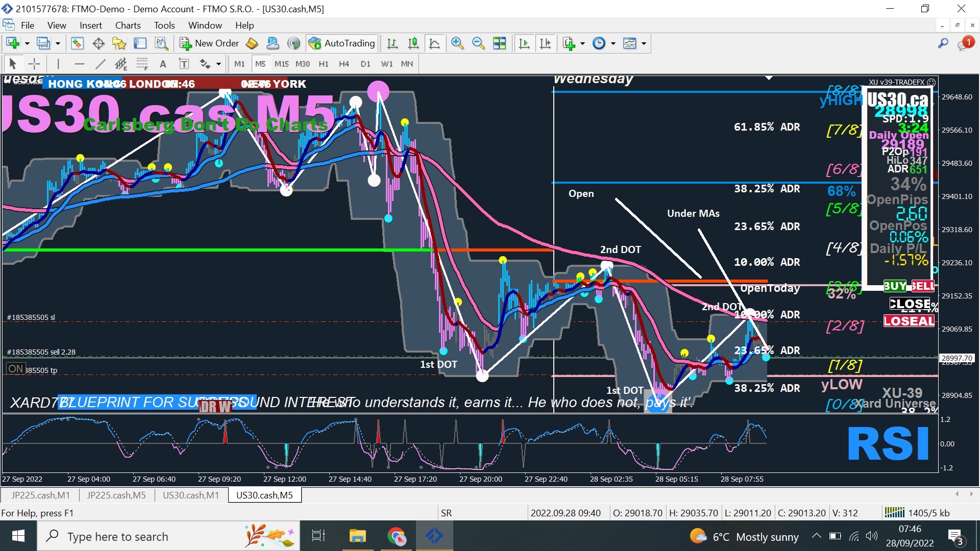Image resolution: width=980 pixels, height=551 pixels.
Task: Open the Market Watch window
Action: tap(77, 43)
